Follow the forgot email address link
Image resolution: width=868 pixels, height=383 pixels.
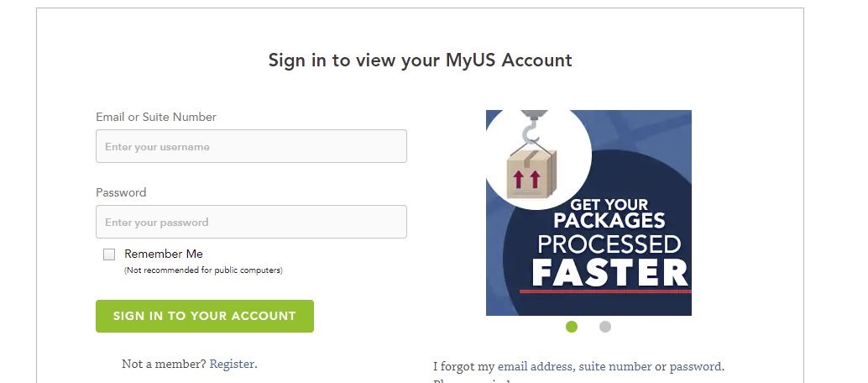[x=536, y=366]
